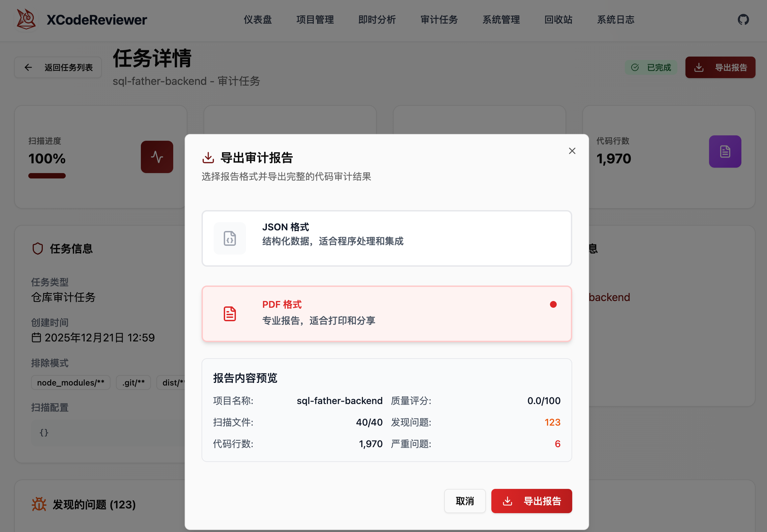Open the GitHub repository link icon
The width and height of the screenshot is (767, 532).
pyautogui.click(x=743, y=20)
